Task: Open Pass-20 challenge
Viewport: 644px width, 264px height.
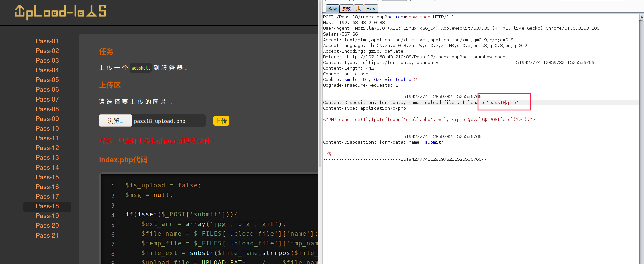Action: click(x=47, y=225)
